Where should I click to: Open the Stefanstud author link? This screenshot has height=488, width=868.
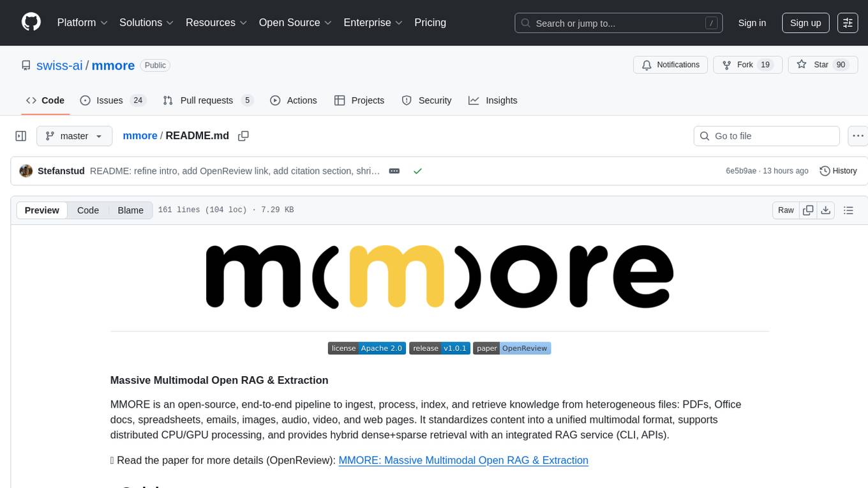coord(61,171)
